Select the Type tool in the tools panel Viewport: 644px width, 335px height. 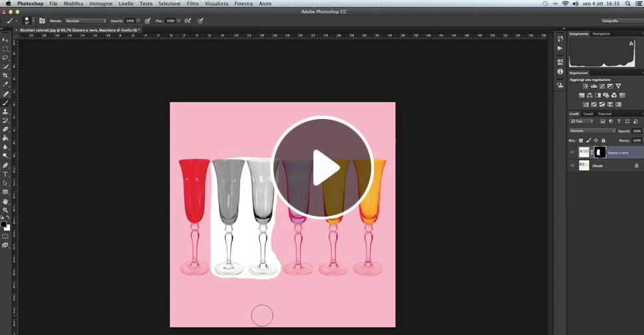click(5, 174)
